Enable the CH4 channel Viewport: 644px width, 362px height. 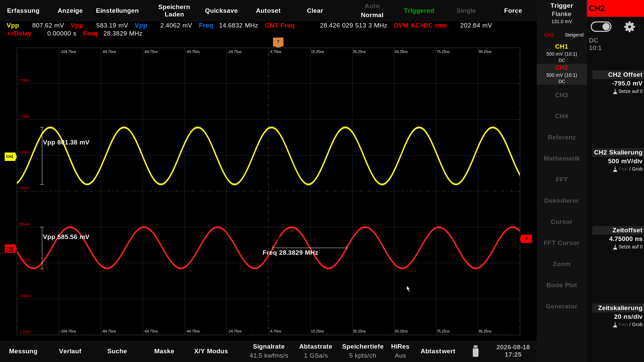[x=561, y=116]
